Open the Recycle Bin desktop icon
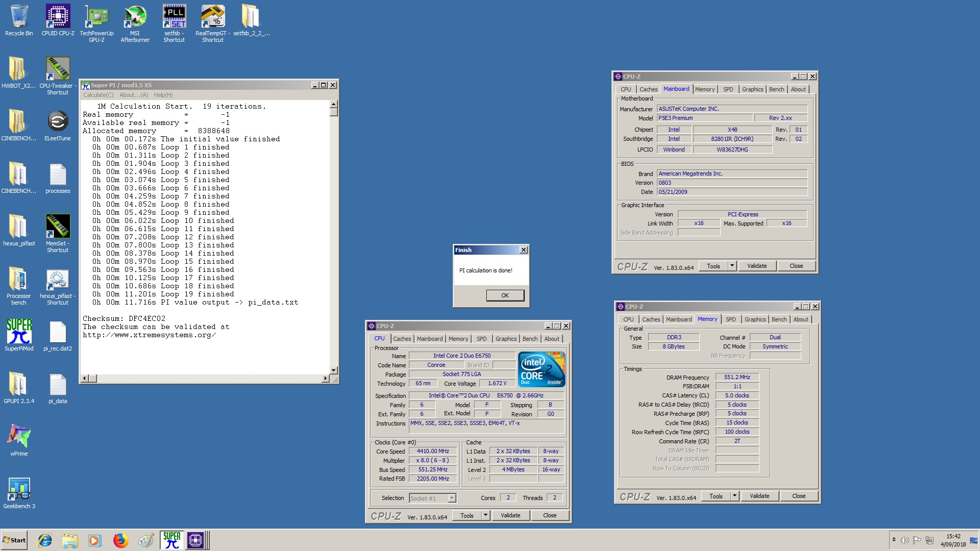The image size is (980, 551). click(19, 20)
